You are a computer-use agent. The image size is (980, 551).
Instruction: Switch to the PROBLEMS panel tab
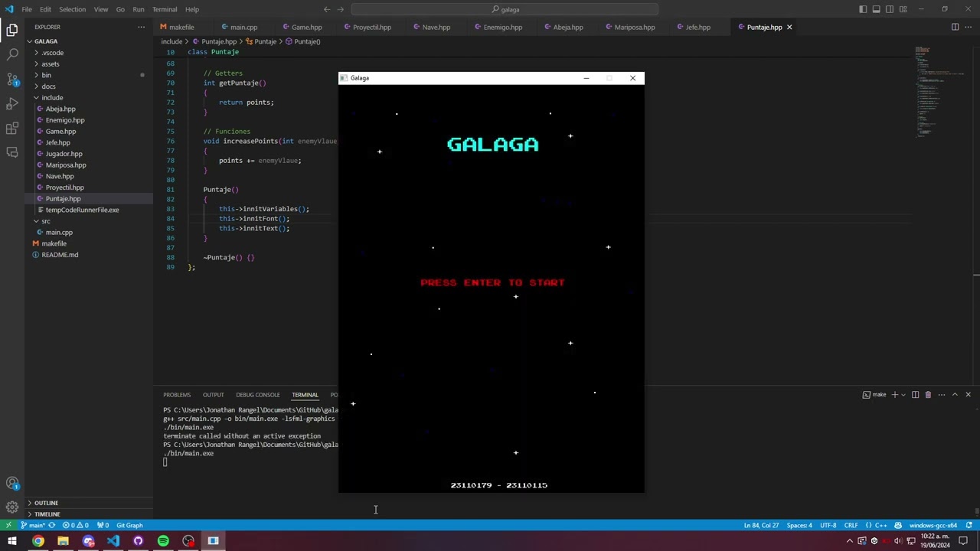177,395
